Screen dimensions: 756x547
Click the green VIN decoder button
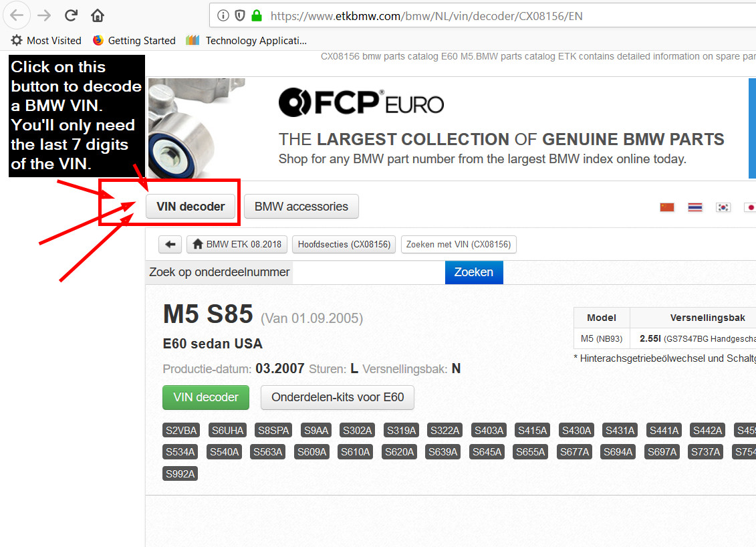pos(206,397)
